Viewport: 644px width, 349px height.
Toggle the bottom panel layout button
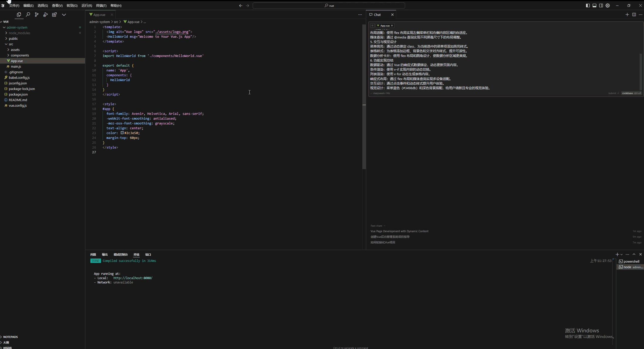[594, 6]
